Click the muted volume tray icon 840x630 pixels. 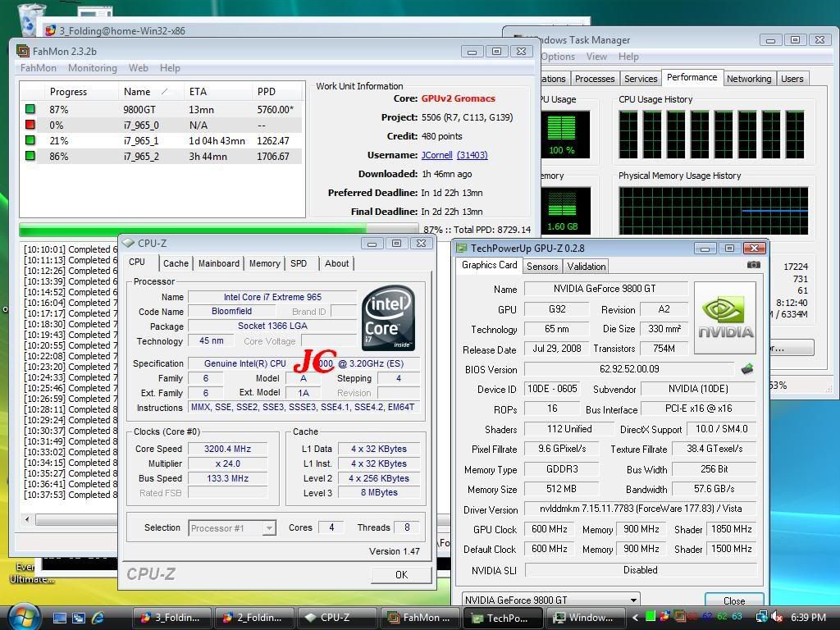point(776,617)
